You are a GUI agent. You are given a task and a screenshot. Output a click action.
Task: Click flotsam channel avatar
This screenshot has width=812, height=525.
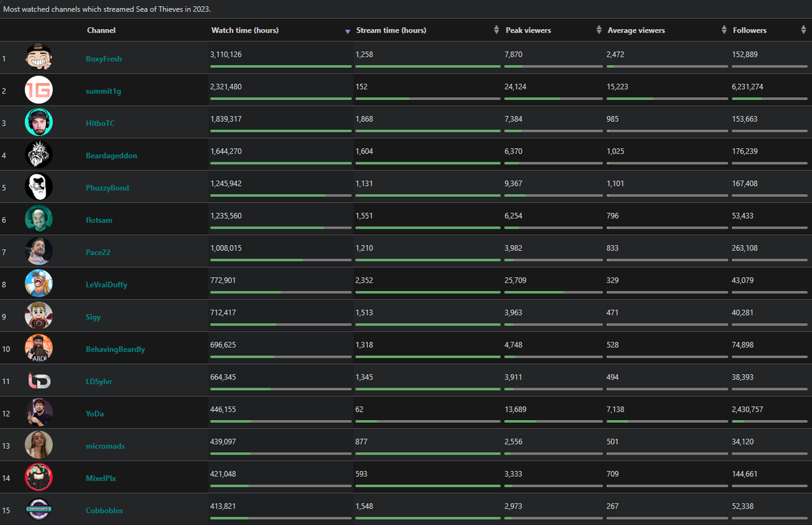pyautogui.click(x=39, y=219)
